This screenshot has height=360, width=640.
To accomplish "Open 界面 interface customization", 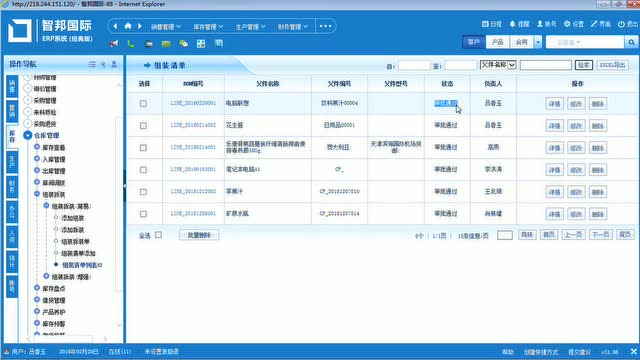I will [x=601, y=24].
